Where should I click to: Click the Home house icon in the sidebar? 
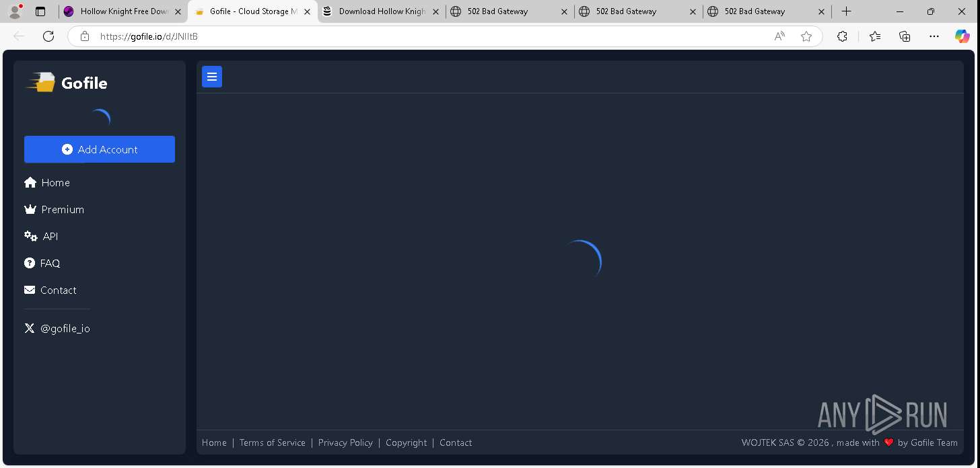pyautogui.click(x=30, y=182)
